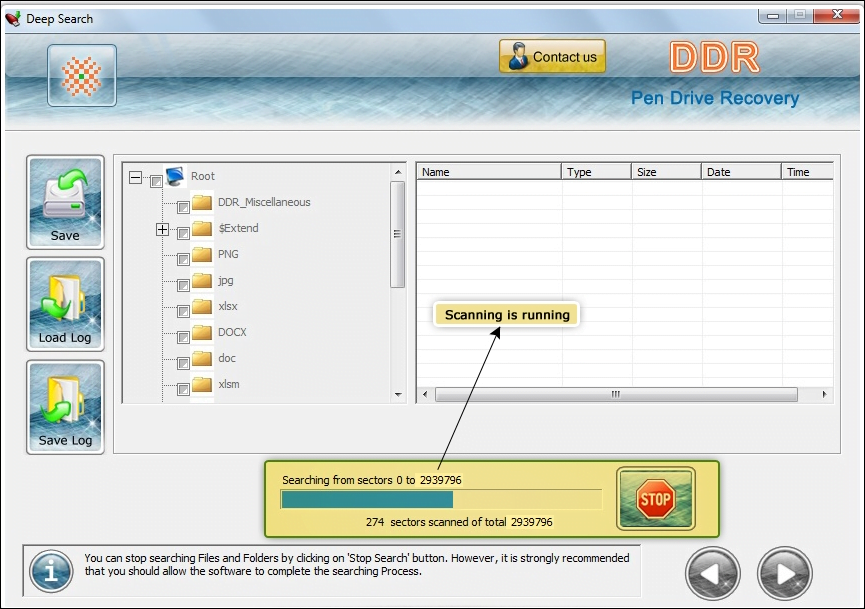Close the Deep Search window
This screenshot has height=609, width=865.
pyautogui.click(x=837, y=15)
